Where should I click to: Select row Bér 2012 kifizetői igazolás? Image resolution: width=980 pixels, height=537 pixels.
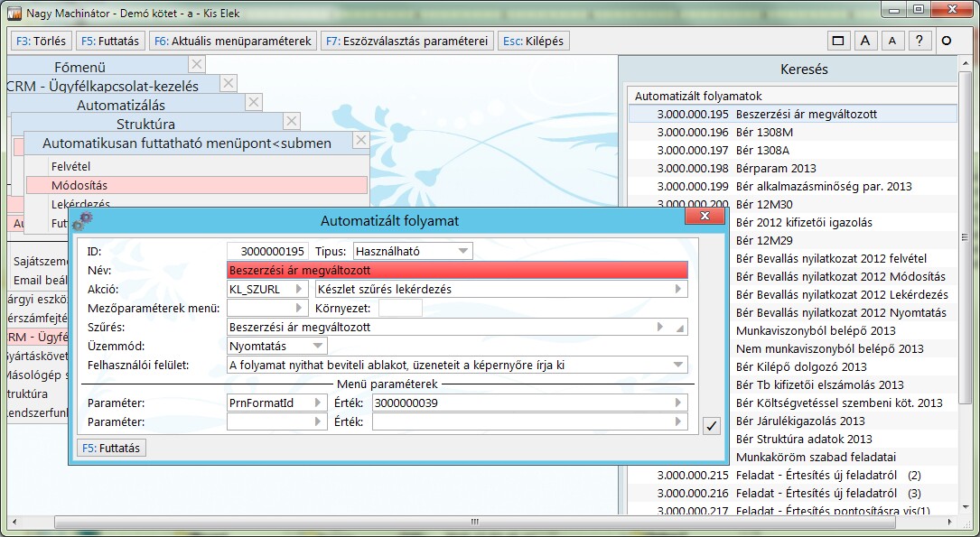point(843,222)
